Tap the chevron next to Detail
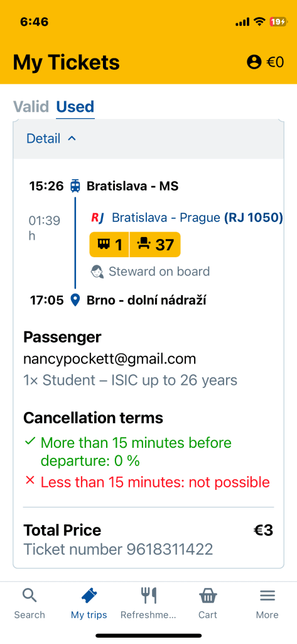 [72, 138]
